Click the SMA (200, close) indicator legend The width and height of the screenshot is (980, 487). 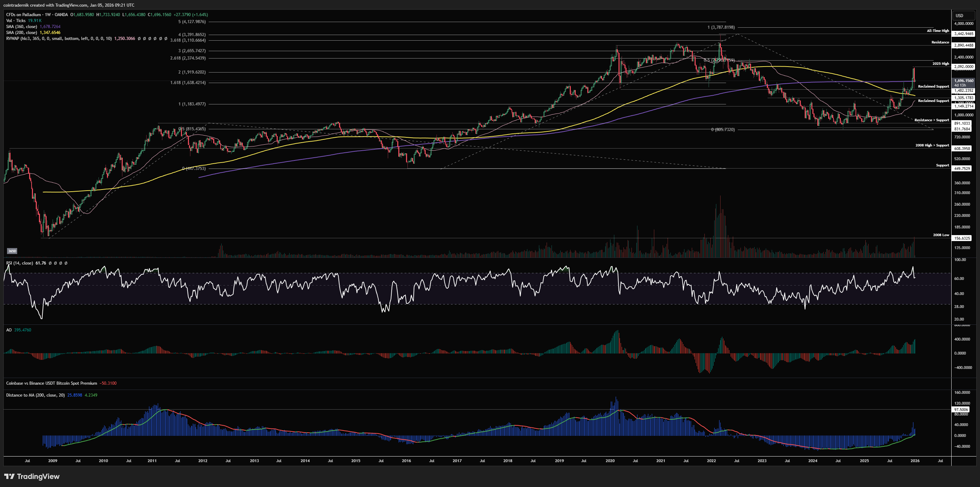click(x=22, y=33)
